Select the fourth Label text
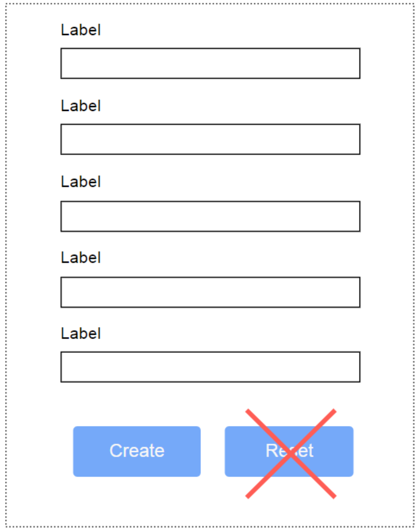 click(x=80, y=257)
